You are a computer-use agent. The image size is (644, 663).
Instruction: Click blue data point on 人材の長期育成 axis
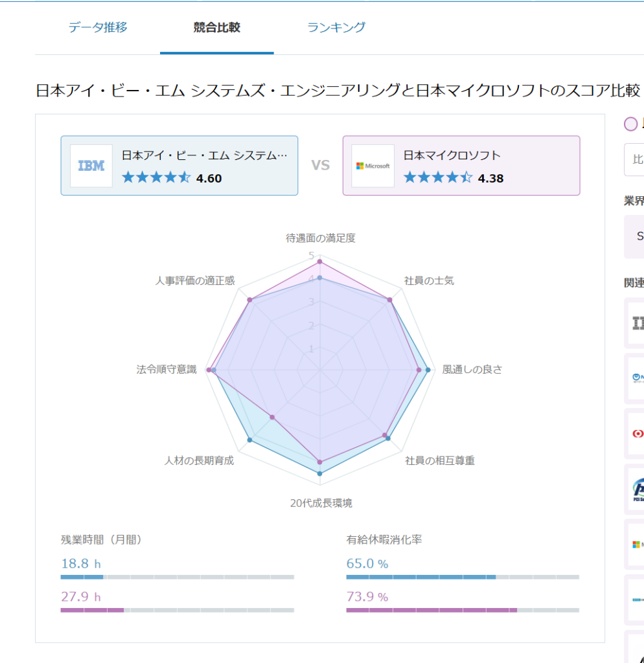[249, 440]
